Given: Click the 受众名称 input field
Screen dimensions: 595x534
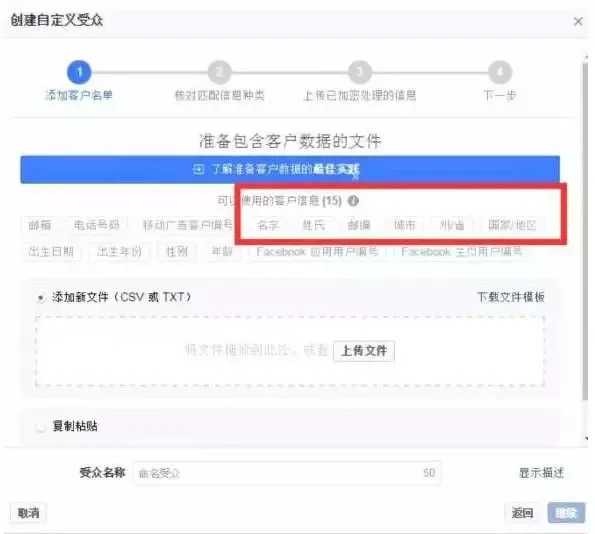Looking at the screenshot, I should pos(287,473).
